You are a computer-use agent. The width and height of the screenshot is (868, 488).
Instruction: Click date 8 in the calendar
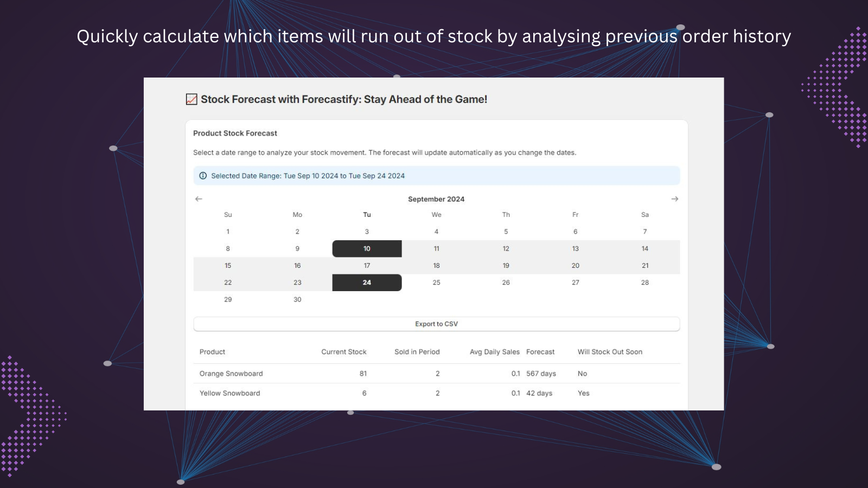[x=228, y=249]
